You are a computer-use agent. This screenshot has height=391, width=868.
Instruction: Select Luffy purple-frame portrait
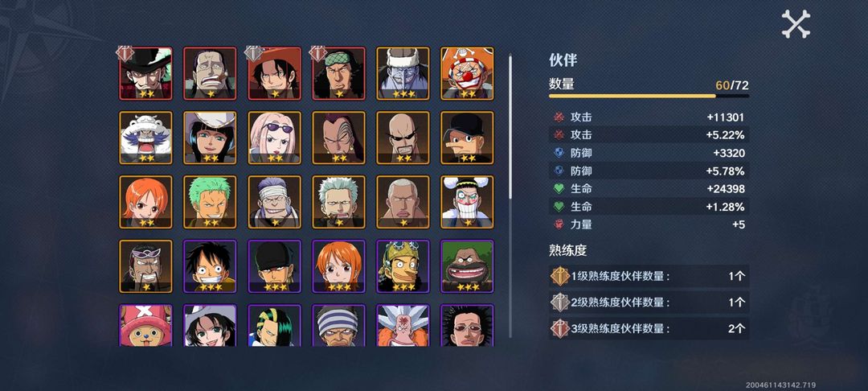[x=210, y=266]
